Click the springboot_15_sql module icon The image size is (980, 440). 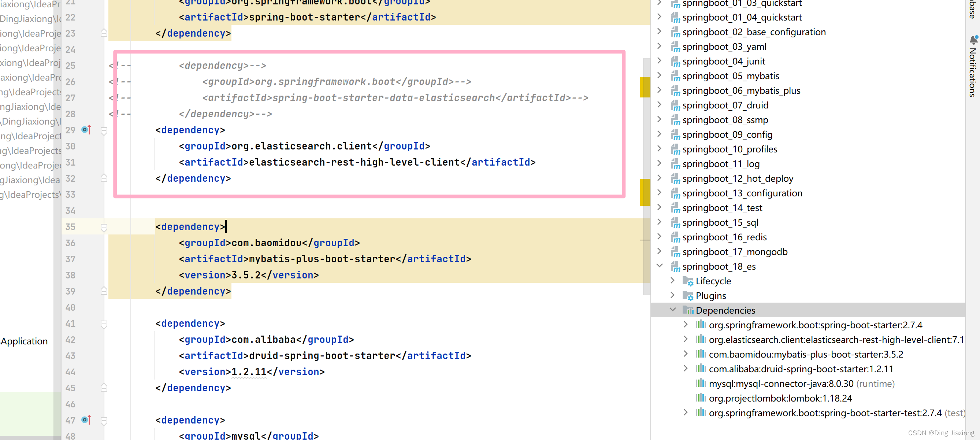tap(675, 222)
